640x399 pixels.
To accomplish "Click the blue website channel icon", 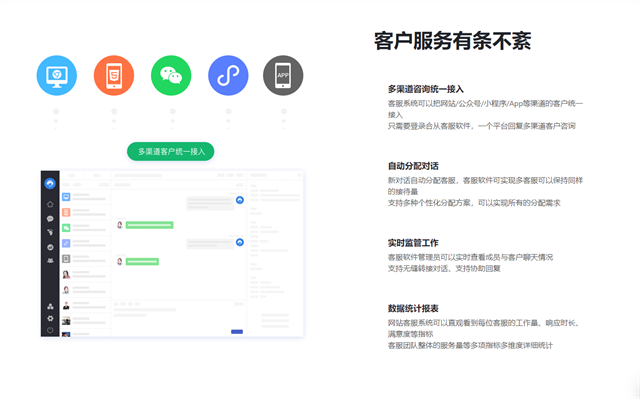I will [x=57, y=75].
